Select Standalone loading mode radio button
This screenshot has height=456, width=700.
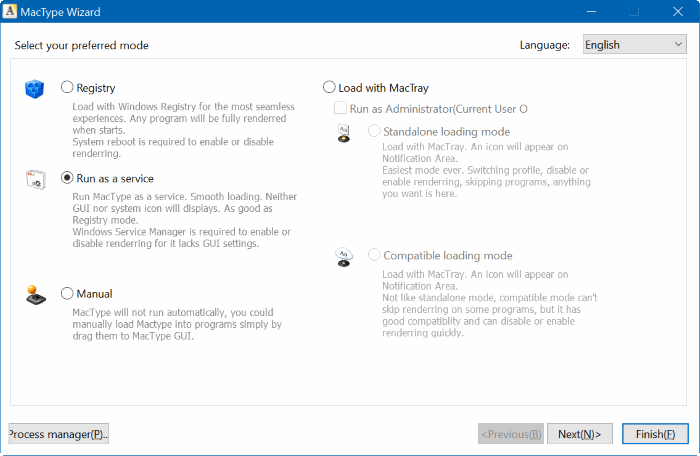(x=374, y=131)
